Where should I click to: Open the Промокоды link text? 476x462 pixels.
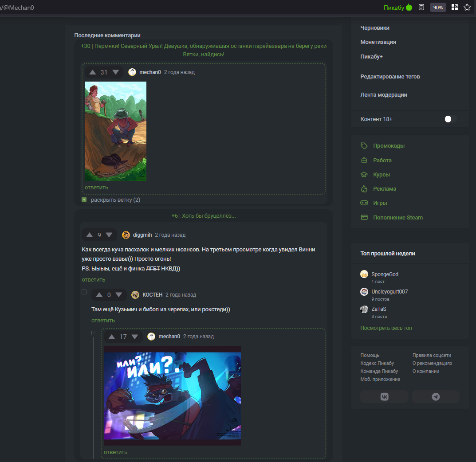click(x=389, y=145)
